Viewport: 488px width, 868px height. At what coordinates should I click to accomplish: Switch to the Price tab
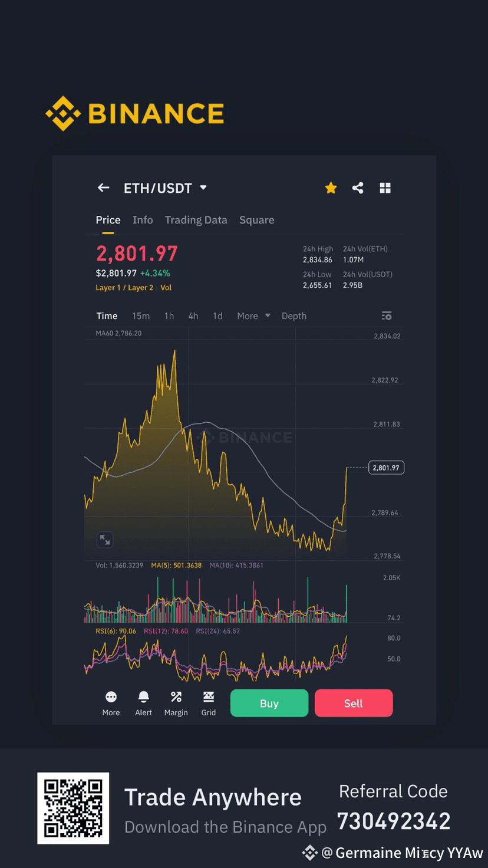click(x=108, y=220)
